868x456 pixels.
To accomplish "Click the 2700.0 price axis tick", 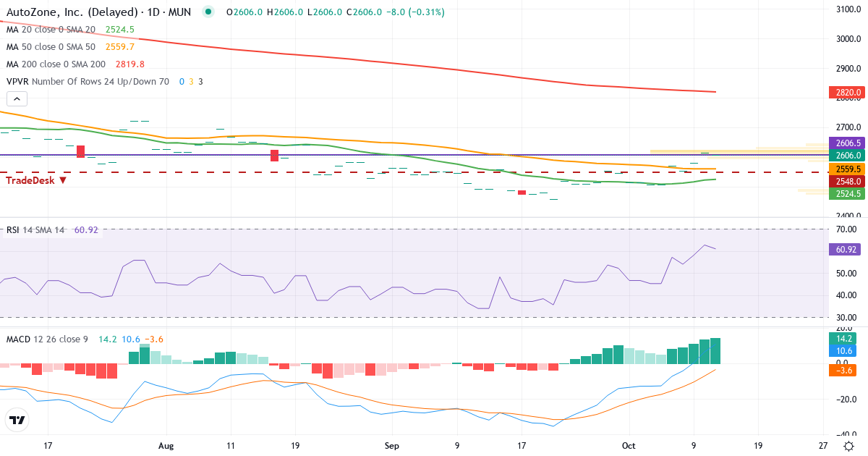I will pyautogui.click(x=848, y=127).
